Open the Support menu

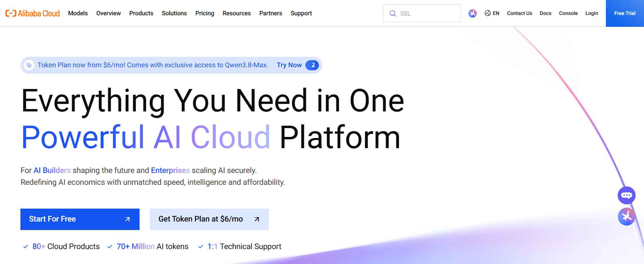pyautogui.click(x=301, y=13)
